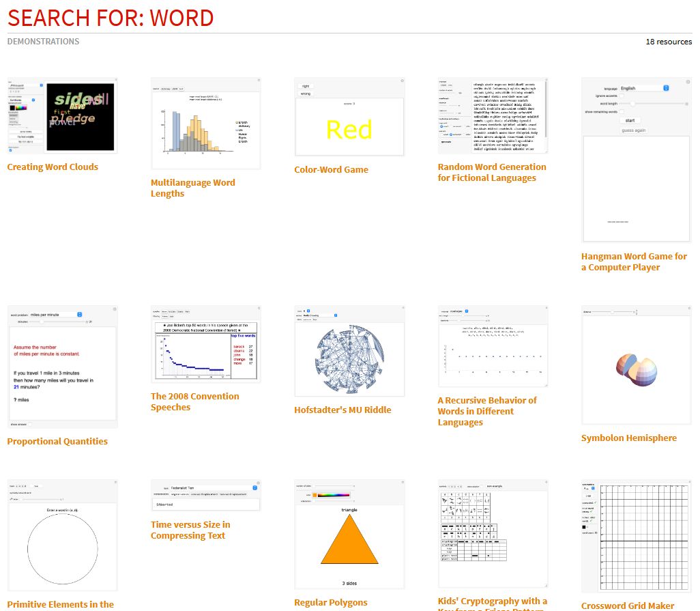This screenshot has width=700, height=611.
Task: Open Hangman Word Game for a Computer Player link
Action: click(634, 261)
